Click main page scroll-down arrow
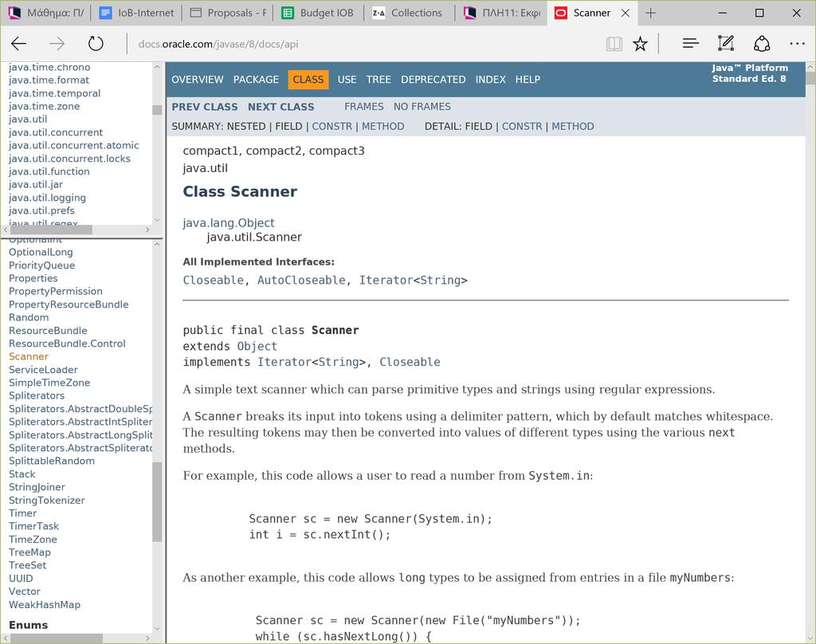 810,638
